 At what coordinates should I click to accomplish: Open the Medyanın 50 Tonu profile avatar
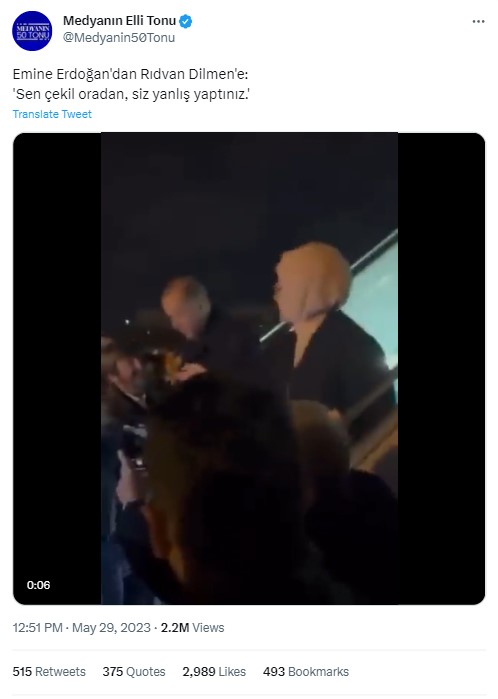[x=32, y=31]
